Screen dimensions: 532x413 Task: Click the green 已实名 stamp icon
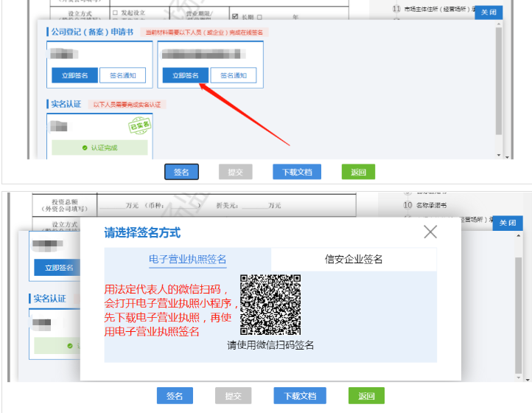coord(139,126)
